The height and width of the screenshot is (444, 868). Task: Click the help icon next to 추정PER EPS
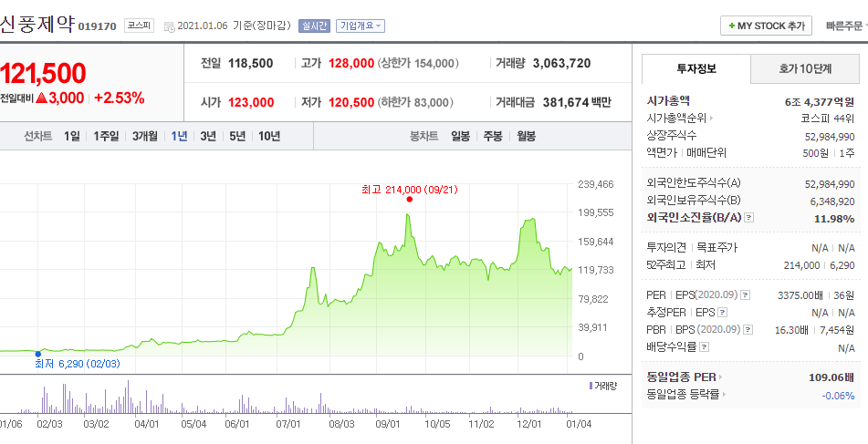pyautogui.click(x=722, y=313)
